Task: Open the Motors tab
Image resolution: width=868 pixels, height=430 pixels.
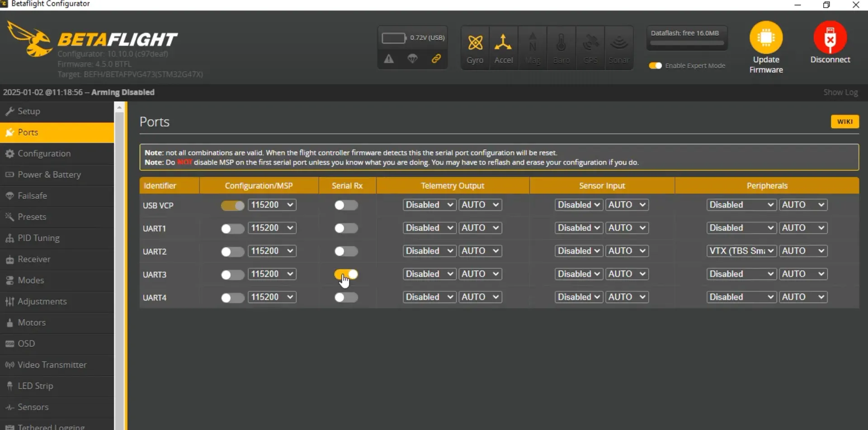Action: [x=57, y=323]
